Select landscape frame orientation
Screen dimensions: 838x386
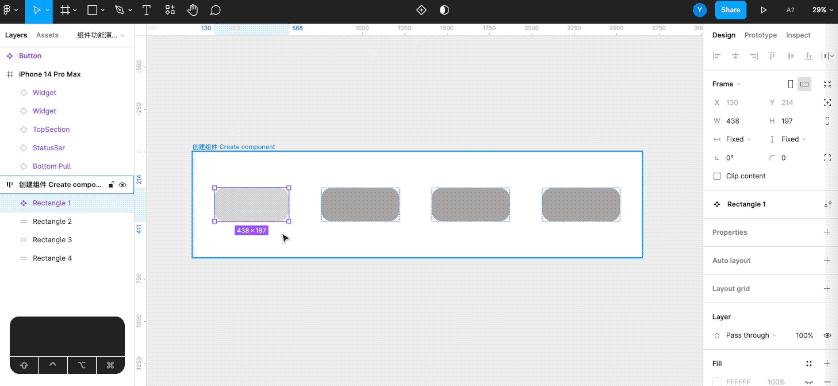(804, 84)
